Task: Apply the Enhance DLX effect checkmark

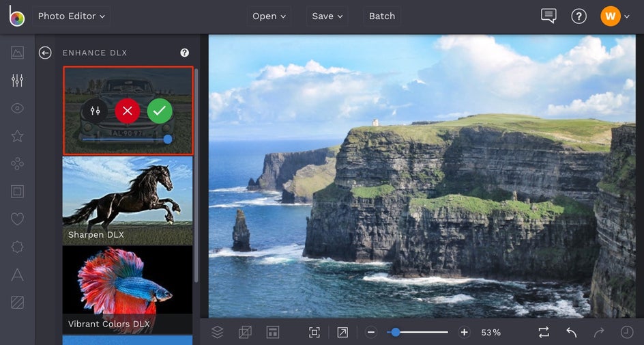Action: [160, 111]
